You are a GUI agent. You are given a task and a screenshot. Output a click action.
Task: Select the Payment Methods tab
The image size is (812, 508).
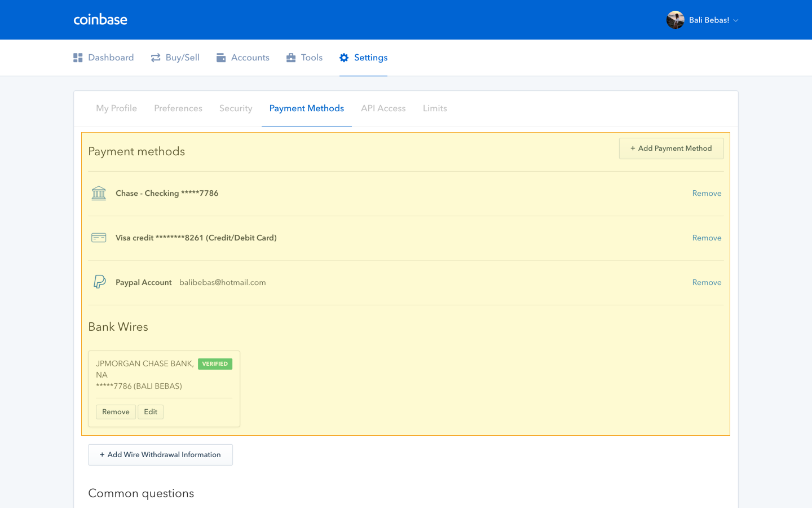point(307,108)
